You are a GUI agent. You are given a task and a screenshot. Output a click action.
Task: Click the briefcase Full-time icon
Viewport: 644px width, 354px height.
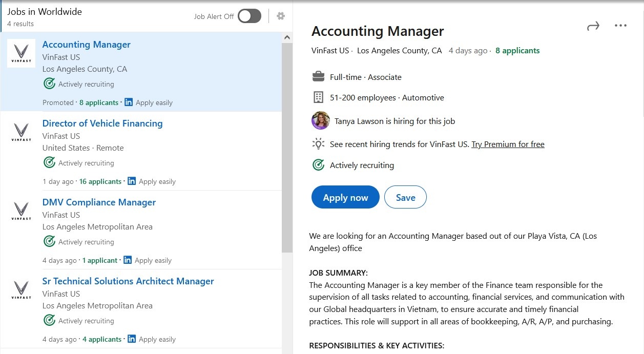(318, 77)
